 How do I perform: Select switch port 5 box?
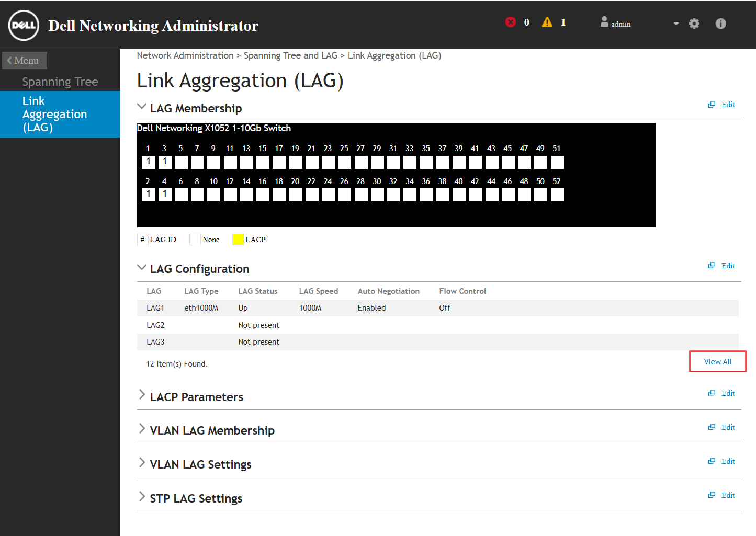click(x=181, y=162)
